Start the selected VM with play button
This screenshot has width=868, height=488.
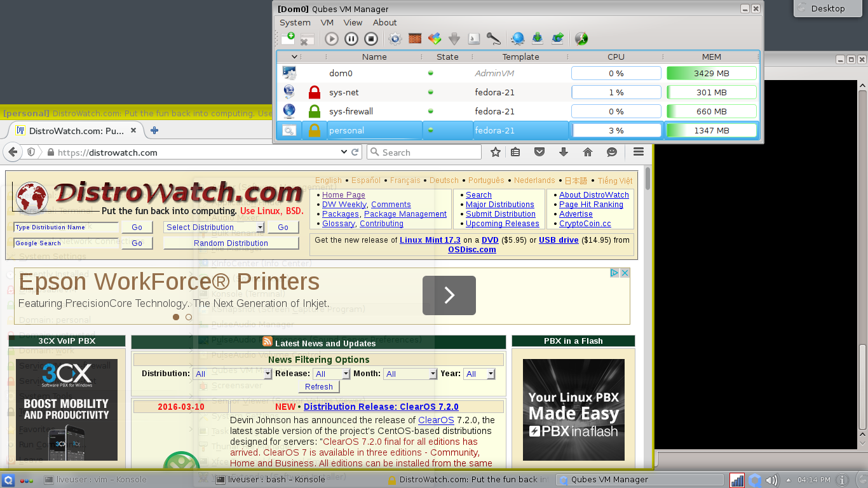[x=332, y=39]
